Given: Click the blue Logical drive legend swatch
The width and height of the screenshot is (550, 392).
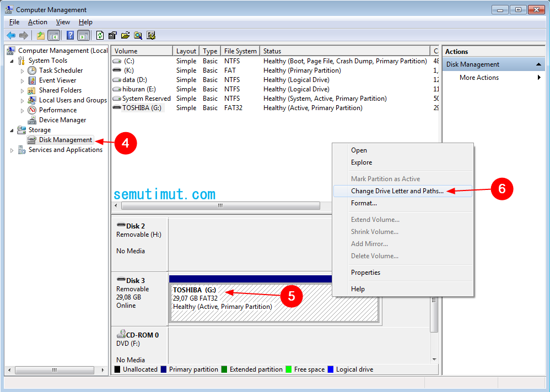Looking at the screenshot, I should 331,369.
